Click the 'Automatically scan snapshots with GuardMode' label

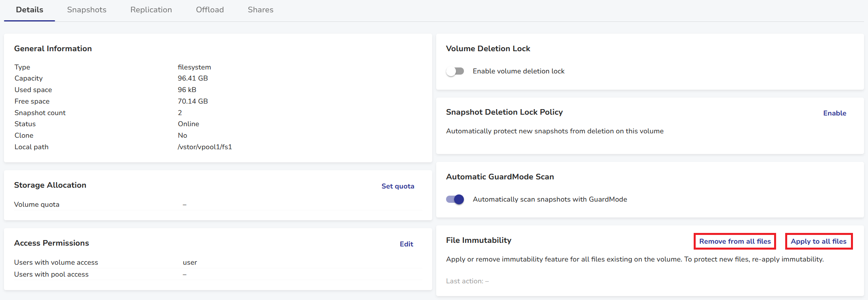549,199
